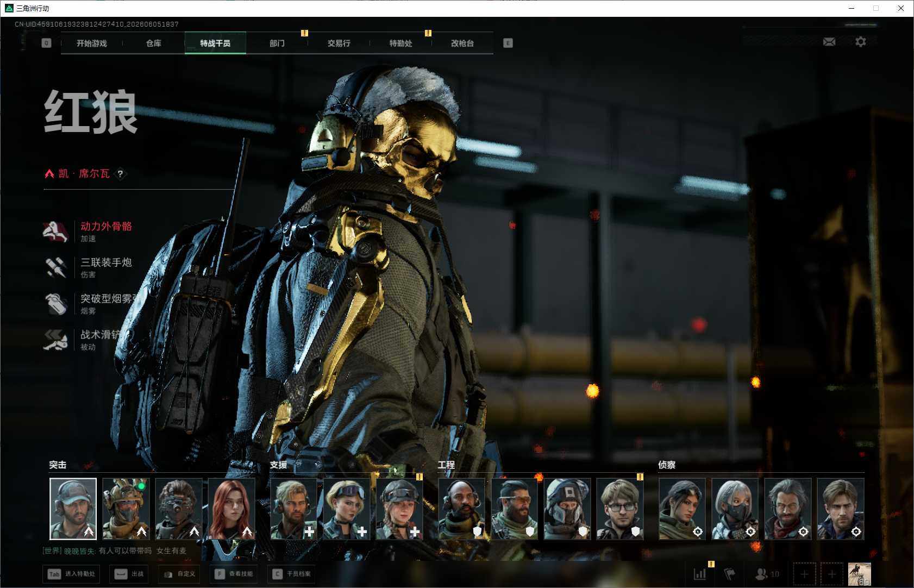
Task: Select the engineer with full face mask
Action: (x=567, y=509)
